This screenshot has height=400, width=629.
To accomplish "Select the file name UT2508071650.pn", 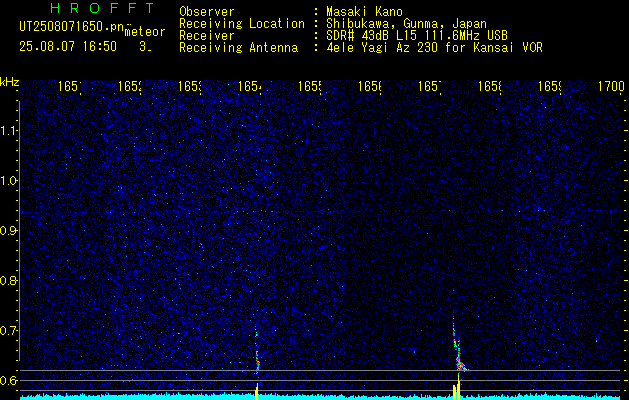I will pos(72,27).
